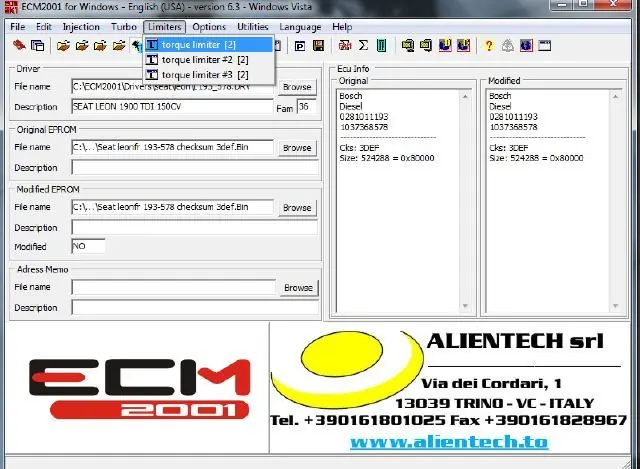
Task: Click the Fam field showing 36
Action: tap(306, 108)
